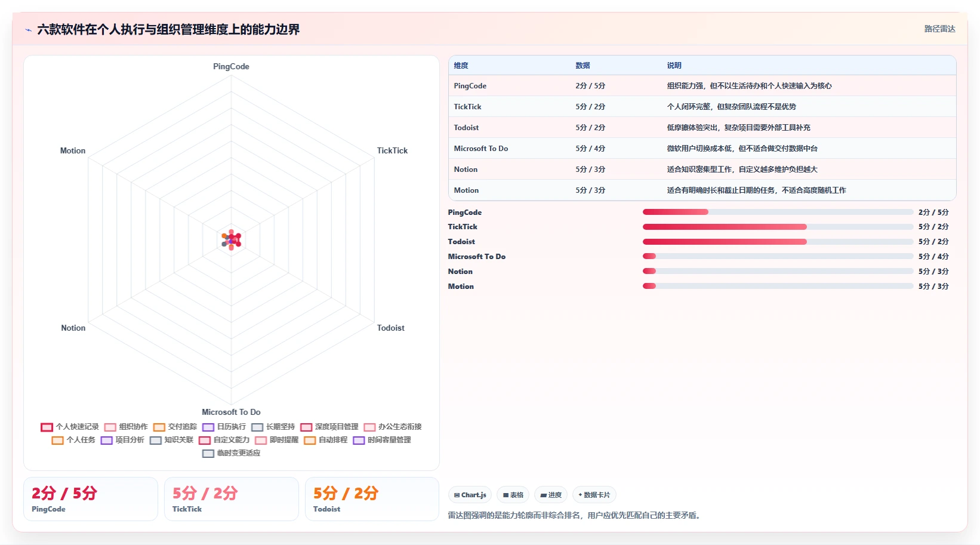Click the 5分 / 3分 value beside the Notion bar

(x=933, y=271)
